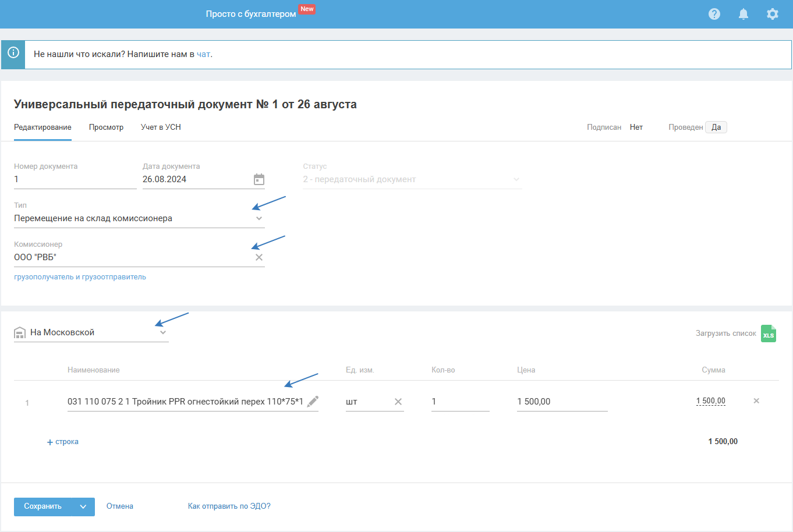The width and height of the screenshot is (793, 532).
Task: Focus the Кол-во field
Action: (x=460, y=402)
